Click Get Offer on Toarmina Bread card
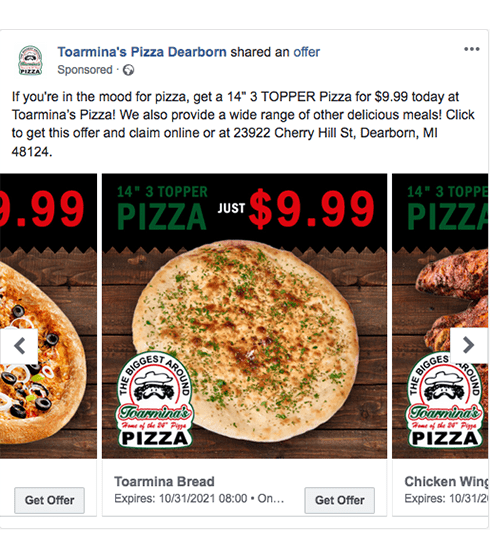The width and height of the screenshot is (490, 559). pos(340,500)
